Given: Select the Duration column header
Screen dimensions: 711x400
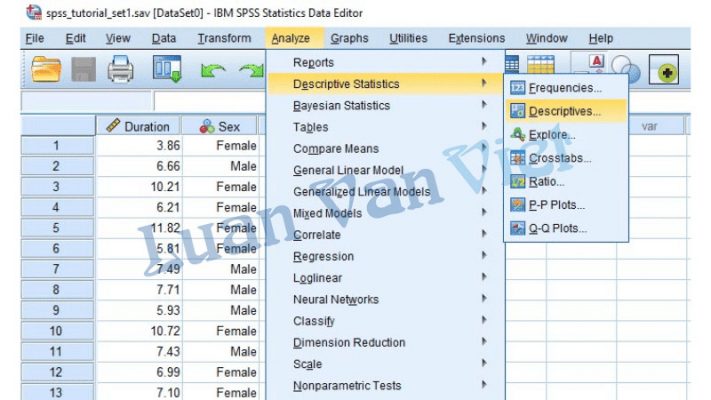Looking at the screenshot, I should tap(139, 126).
